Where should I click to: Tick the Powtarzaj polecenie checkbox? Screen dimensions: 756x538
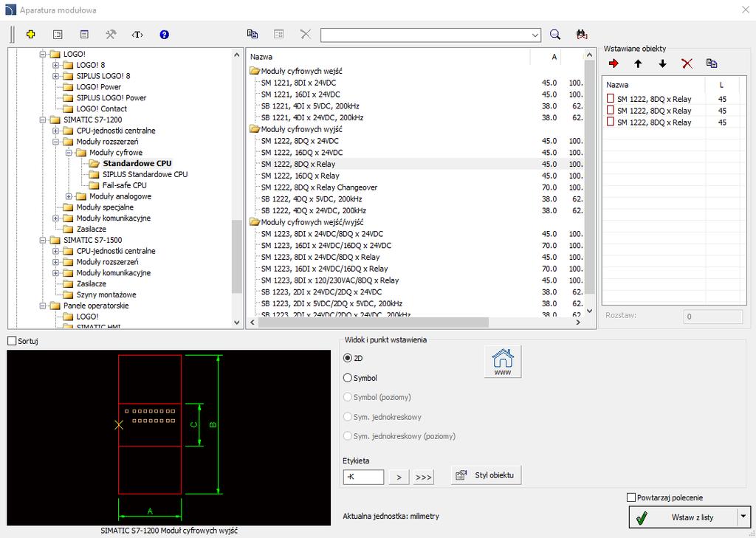(x=630, y=497)
